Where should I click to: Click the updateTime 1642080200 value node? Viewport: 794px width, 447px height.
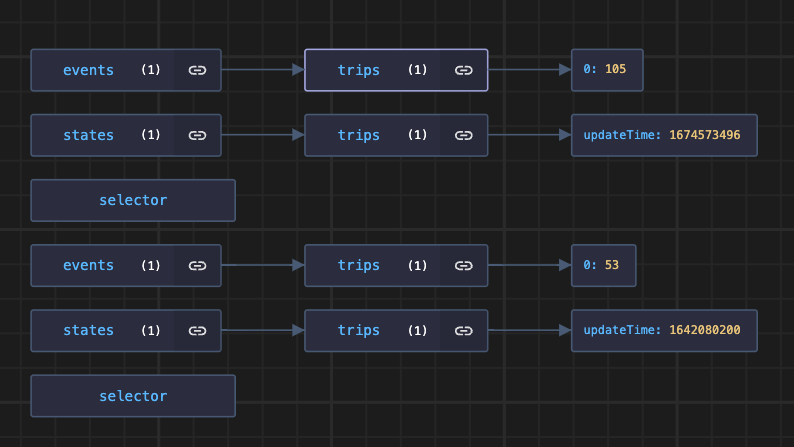[663, 330]
